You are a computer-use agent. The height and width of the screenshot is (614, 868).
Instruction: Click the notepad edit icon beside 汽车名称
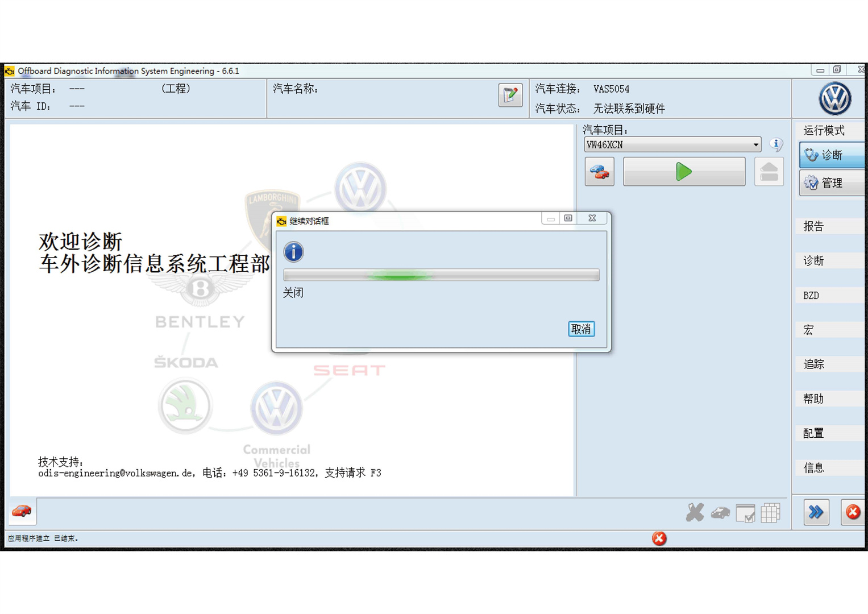click(x=510, y=95)
